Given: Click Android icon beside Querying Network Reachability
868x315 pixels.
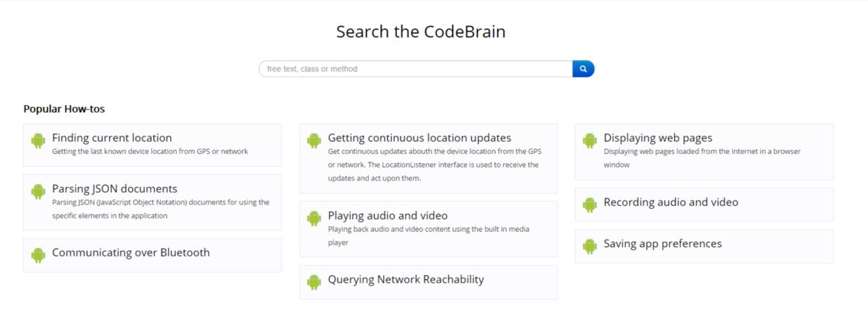Looking at the screenshot, I should pos(314,282).
